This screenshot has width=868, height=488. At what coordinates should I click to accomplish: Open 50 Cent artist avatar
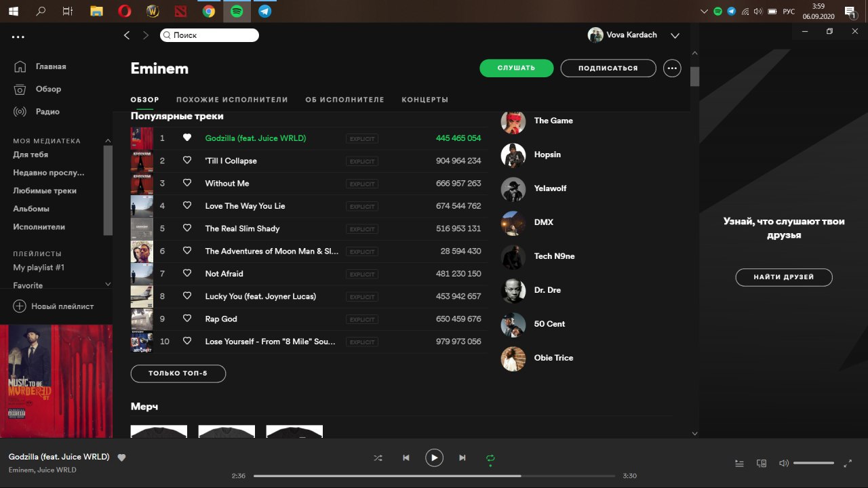(x=513, y=324)
